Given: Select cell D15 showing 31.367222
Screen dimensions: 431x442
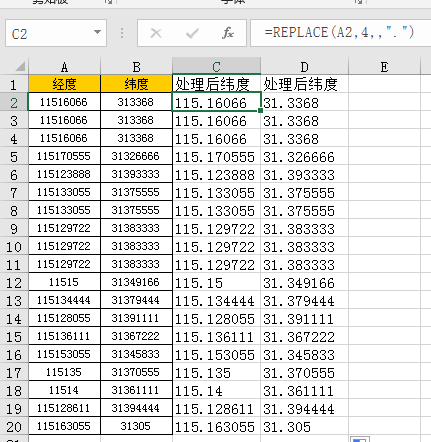Looking at the screenshot, I should pyautogui.click(x=304, y=336).
